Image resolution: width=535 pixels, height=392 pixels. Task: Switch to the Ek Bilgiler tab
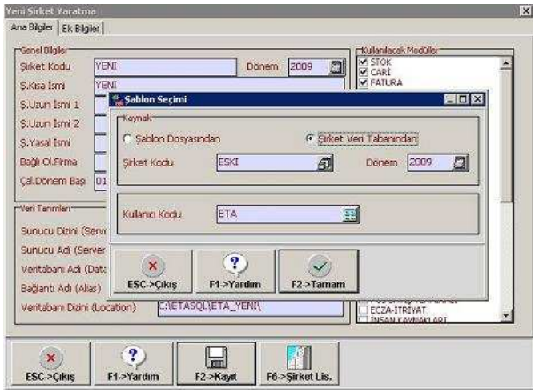tap(82, 28)
